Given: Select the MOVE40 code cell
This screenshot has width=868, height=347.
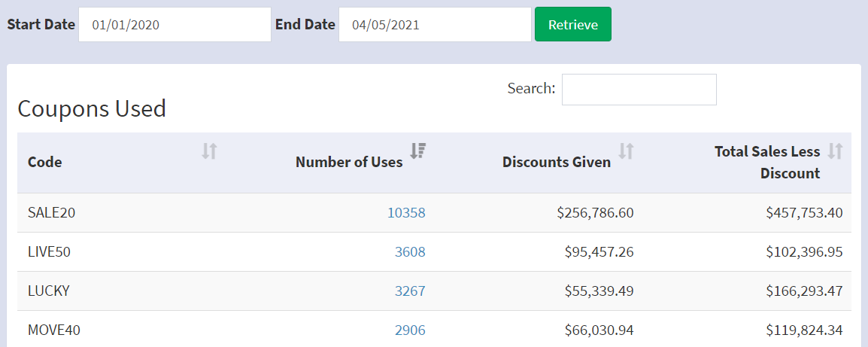Looking at the screenshot, I should (x=54, y=330).
